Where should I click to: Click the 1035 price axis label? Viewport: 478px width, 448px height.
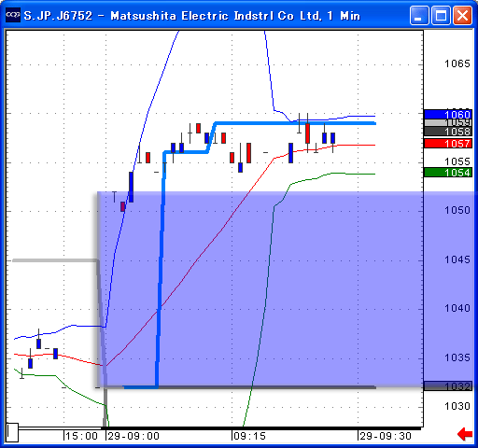[457, 357]
